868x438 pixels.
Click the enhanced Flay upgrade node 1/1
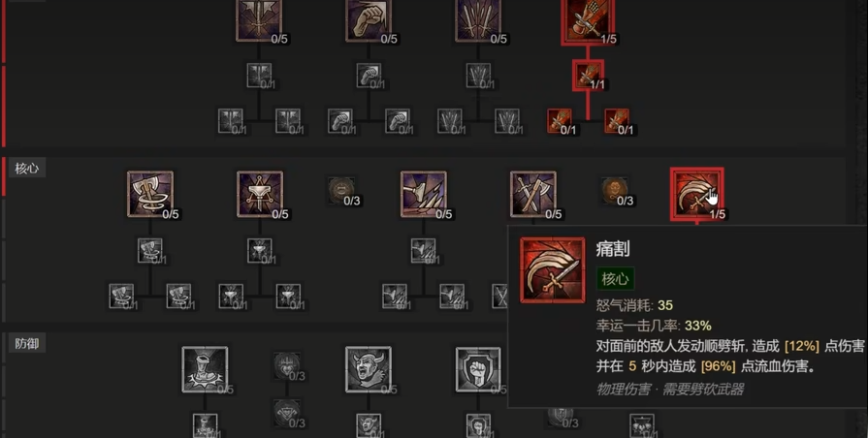tap(588, 76)
